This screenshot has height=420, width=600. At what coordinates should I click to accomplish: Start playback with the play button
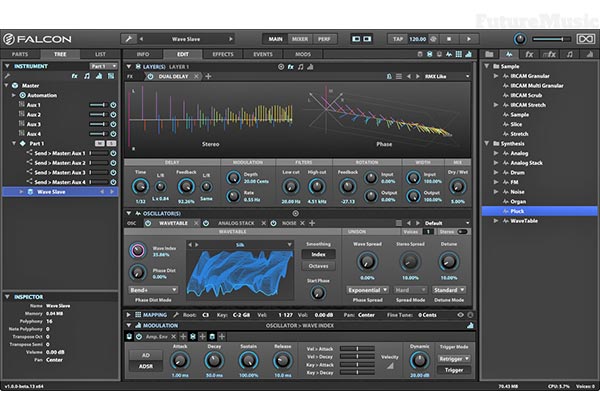coord(469,39)
